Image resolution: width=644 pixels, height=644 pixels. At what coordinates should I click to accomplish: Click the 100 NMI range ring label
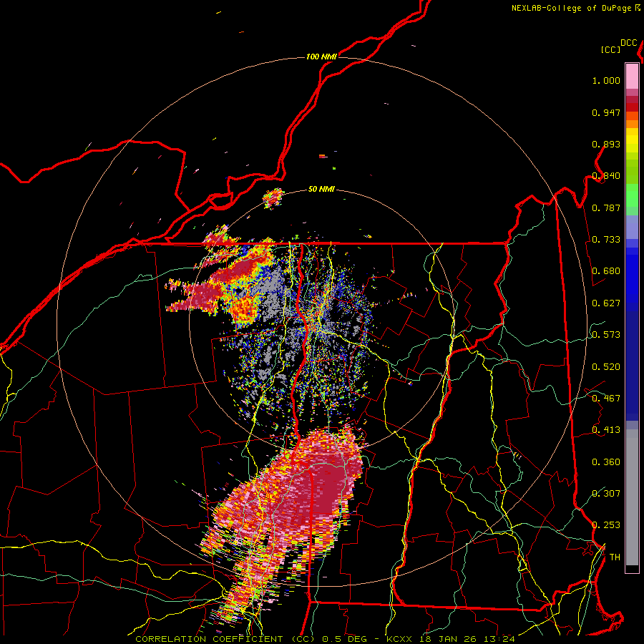click(x=321, y=57)
